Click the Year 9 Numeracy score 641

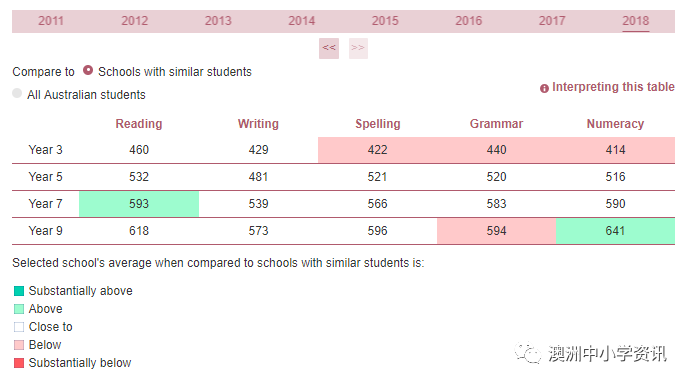(x=615, y=231)
